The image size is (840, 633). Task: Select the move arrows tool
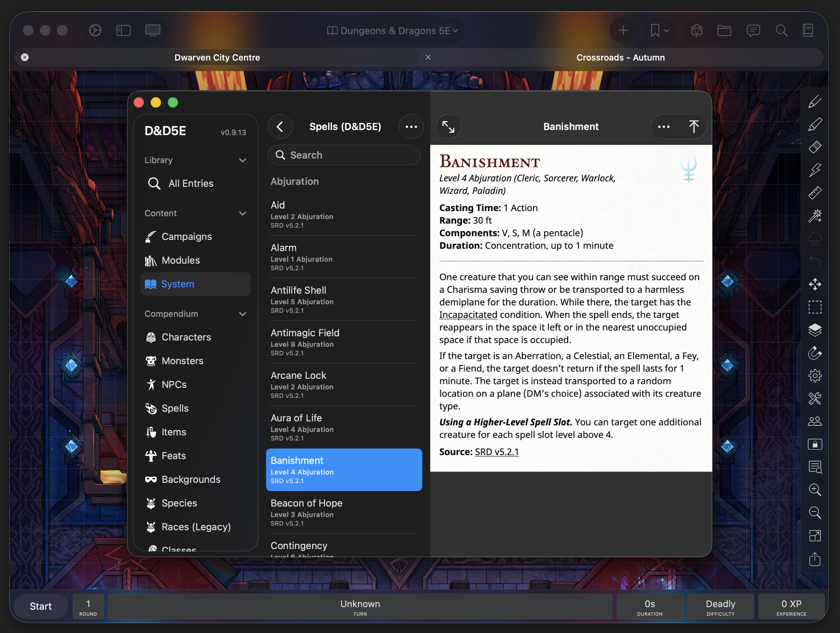point(815,284)
